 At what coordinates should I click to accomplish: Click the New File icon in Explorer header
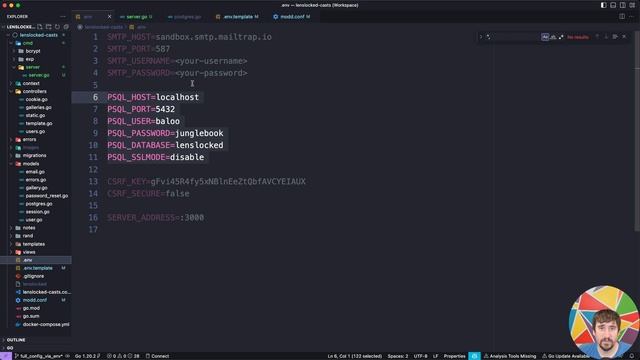coord(40,27)
